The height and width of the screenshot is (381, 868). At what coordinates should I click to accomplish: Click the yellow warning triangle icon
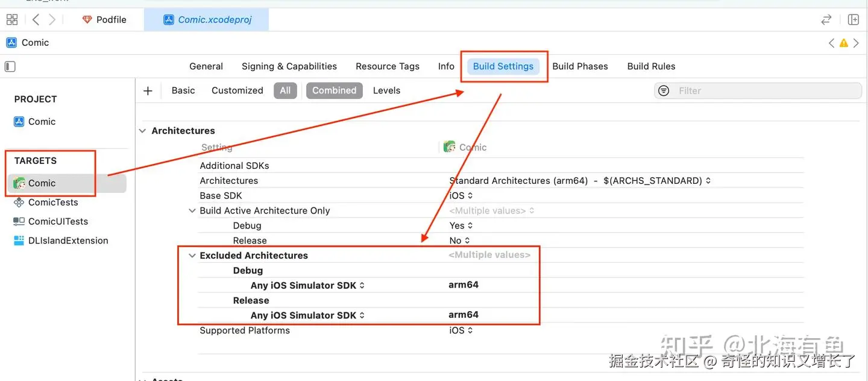844,43
